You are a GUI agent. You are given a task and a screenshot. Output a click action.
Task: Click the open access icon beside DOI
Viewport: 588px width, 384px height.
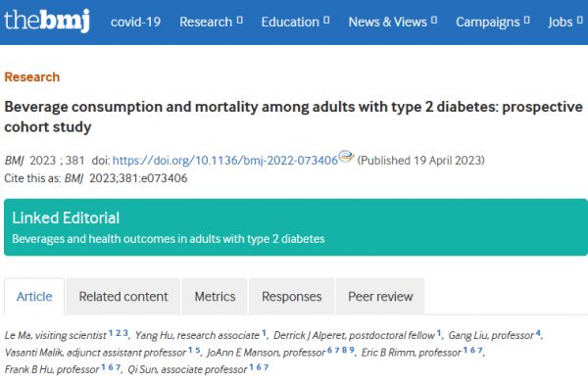pyautogui.click(x=346, y=156)
